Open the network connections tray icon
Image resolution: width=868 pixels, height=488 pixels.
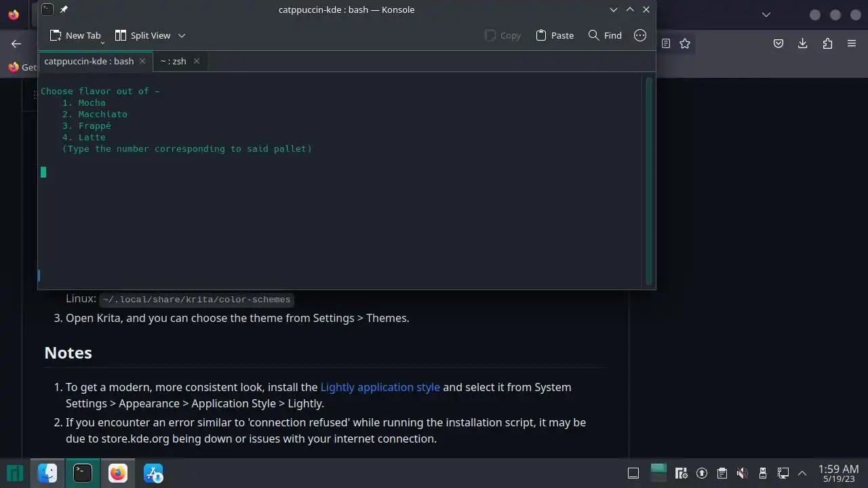pyautogui.click(x=783, y=473)
